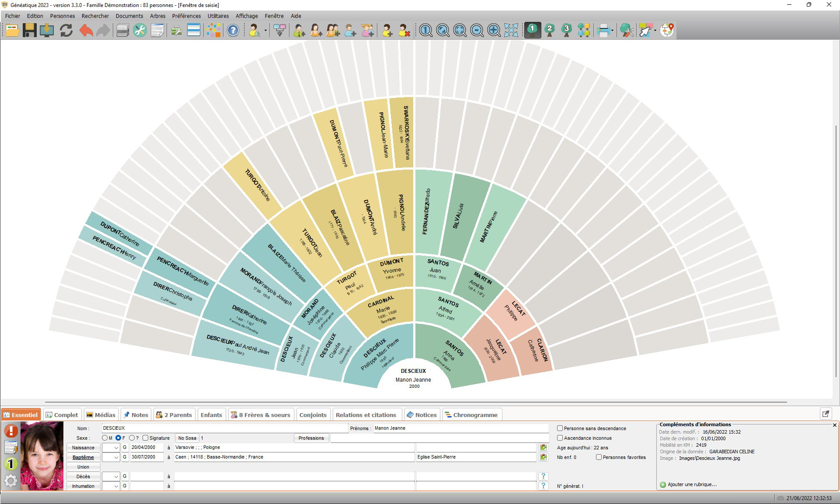This screenshot has width=840, height=504.
Task: Enable Ascendance inconnue checkbox
Action: 560,438
